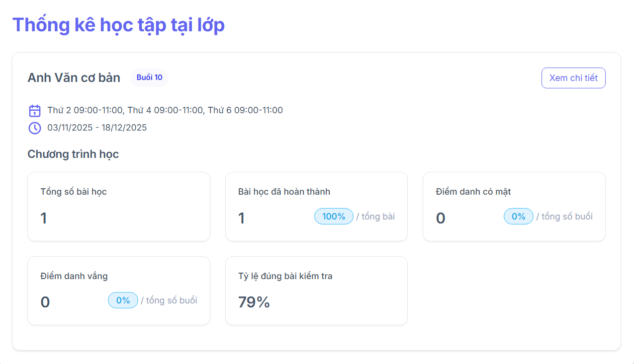Select the 100% completion badge
The height and width of the screenshot is (364, 634).
pyautogui.click(x=334, y=216)
